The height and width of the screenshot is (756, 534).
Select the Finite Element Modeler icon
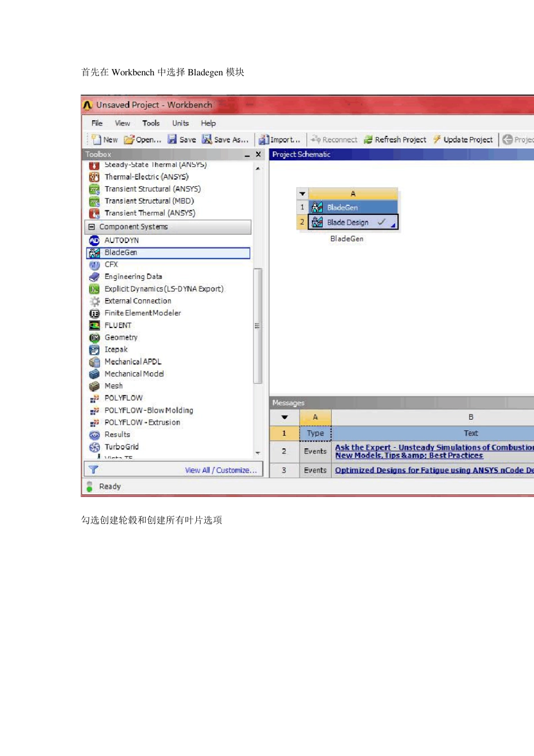click(x=94, y=313)
